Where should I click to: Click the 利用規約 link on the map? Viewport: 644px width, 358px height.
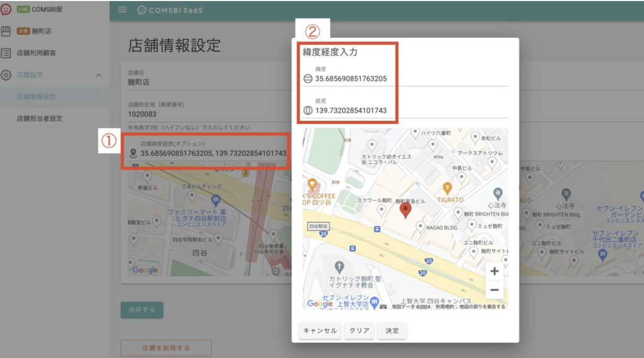pos(445,307)
